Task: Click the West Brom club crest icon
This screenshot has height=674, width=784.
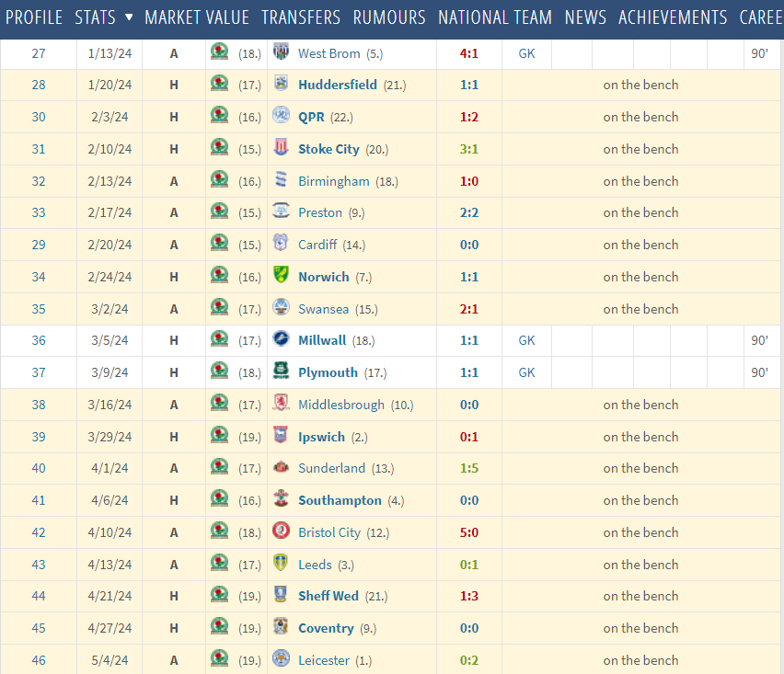Action: 281,51
